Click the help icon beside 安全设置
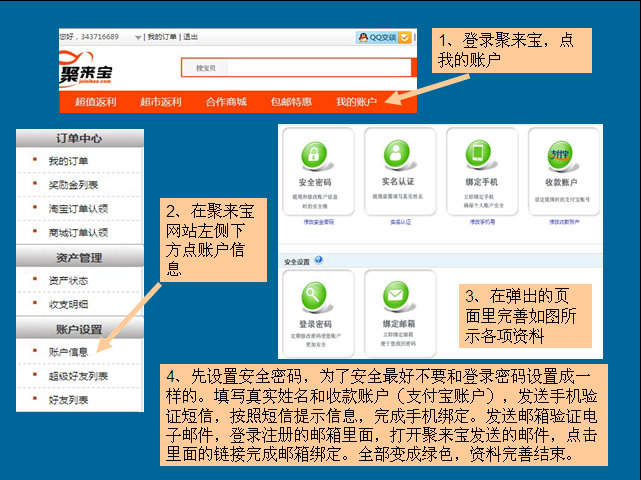Image resolution: width=641 pixels, height=480 pixels. (318, 260)
